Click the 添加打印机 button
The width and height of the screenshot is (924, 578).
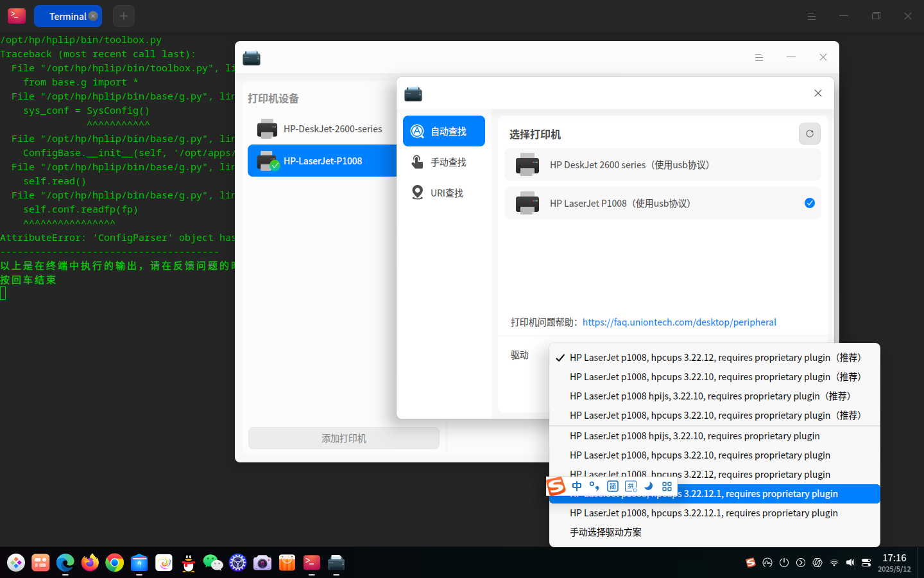[344, 438]
